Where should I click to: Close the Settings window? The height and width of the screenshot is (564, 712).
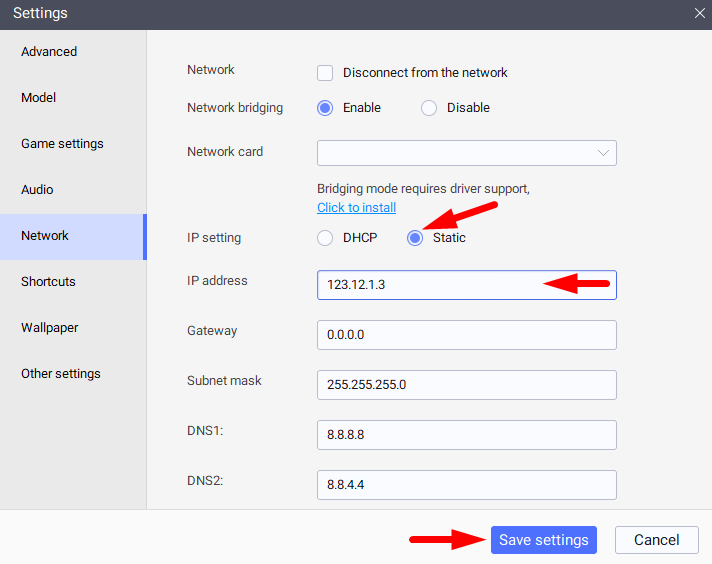pos(699,13)
